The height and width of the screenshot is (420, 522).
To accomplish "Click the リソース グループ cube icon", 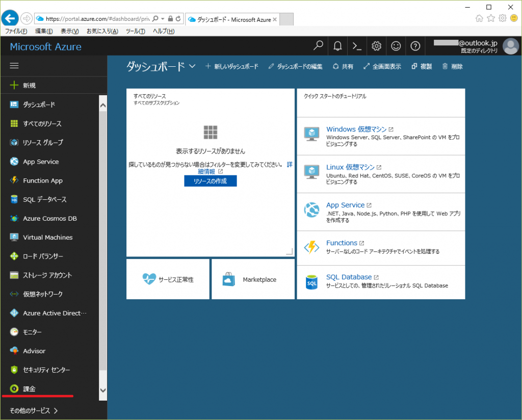I will pyautogui.click(x=14, y=142).
